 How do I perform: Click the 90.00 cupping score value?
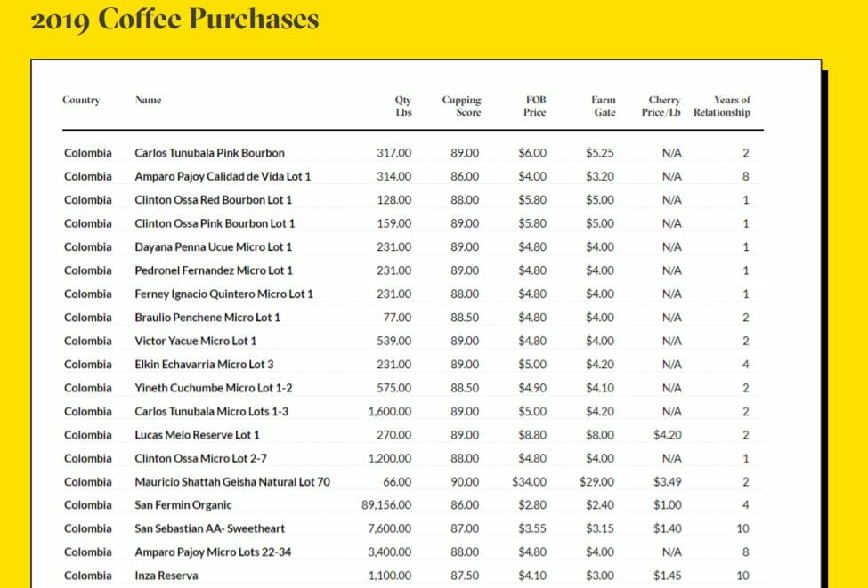pyautogui.click(x=465, y=482)
